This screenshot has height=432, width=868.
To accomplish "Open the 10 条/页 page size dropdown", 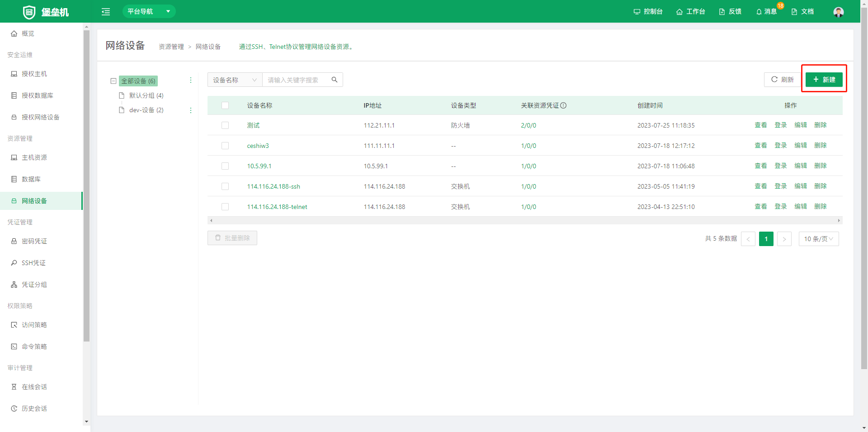I will pos(819,239).
